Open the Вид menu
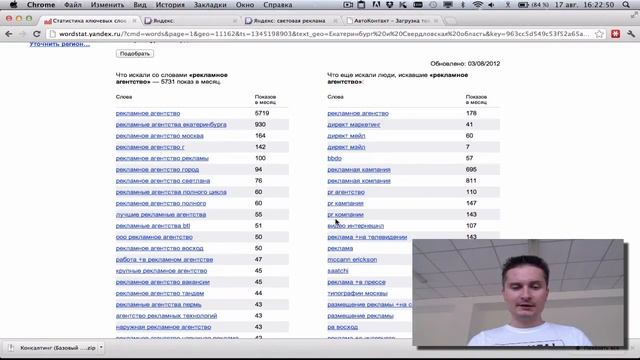Image resolution: width=640 pixels, height=360 pixels. click(x=140, y=5)
